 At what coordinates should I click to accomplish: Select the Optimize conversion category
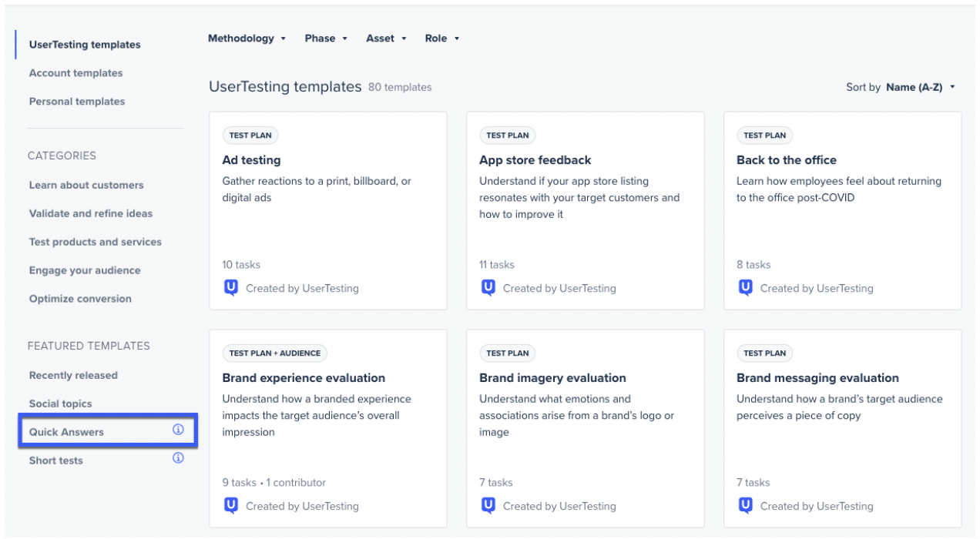[x=80, y=299]
